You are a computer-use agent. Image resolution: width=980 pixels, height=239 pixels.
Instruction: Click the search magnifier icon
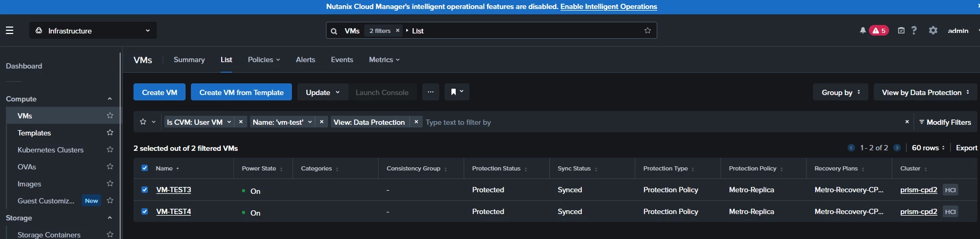pos(334,31)
